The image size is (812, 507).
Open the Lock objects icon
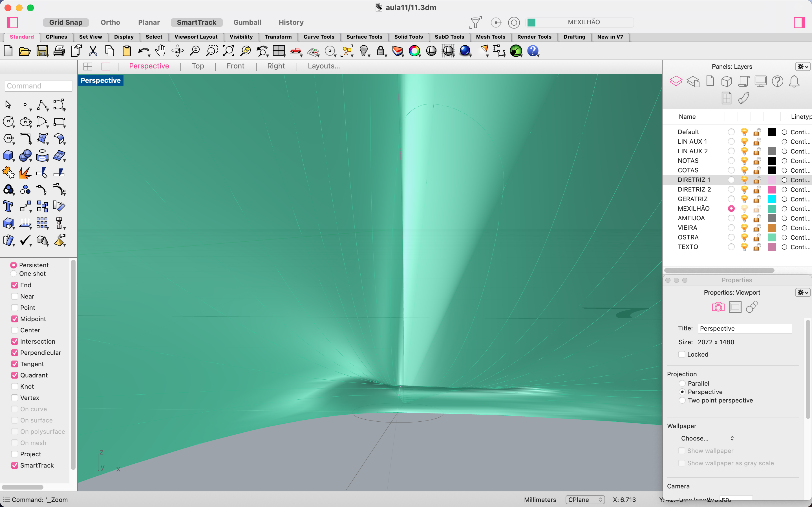tap(381, 51)
